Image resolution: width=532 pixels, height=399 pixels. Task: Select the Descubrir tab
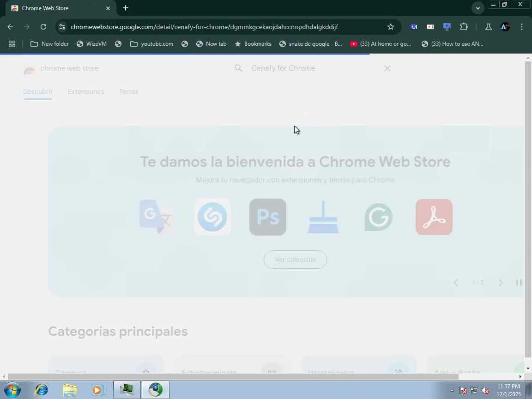(38, 91)
